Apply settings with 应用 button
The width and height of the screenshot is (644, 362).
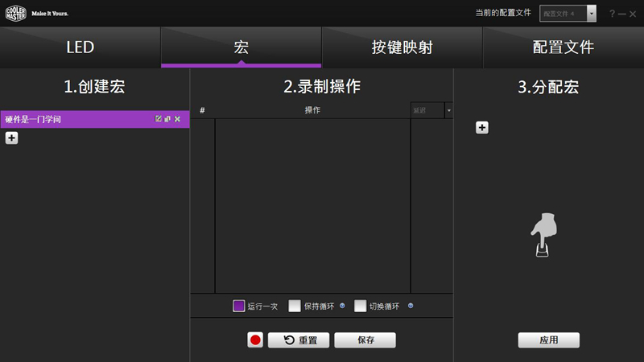pyautogui.click(x=549, y=339)
